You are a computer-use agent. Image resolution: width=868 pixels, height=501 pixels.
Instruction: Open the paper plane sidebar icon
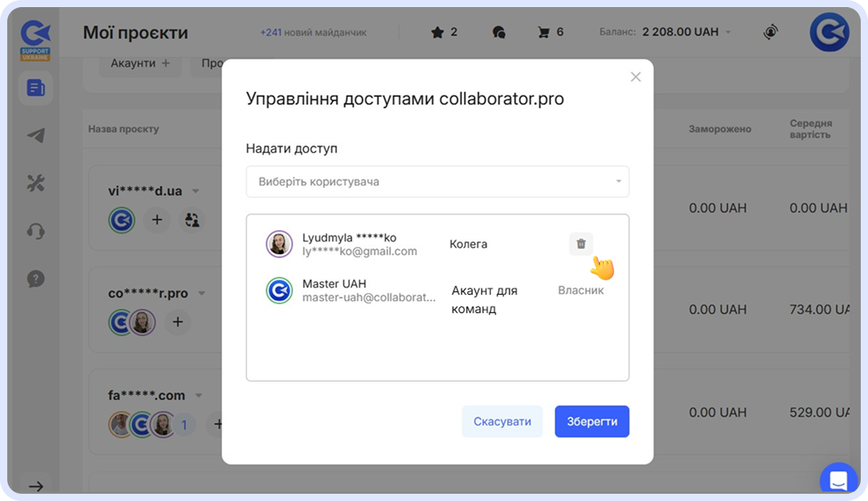(35, 136)
